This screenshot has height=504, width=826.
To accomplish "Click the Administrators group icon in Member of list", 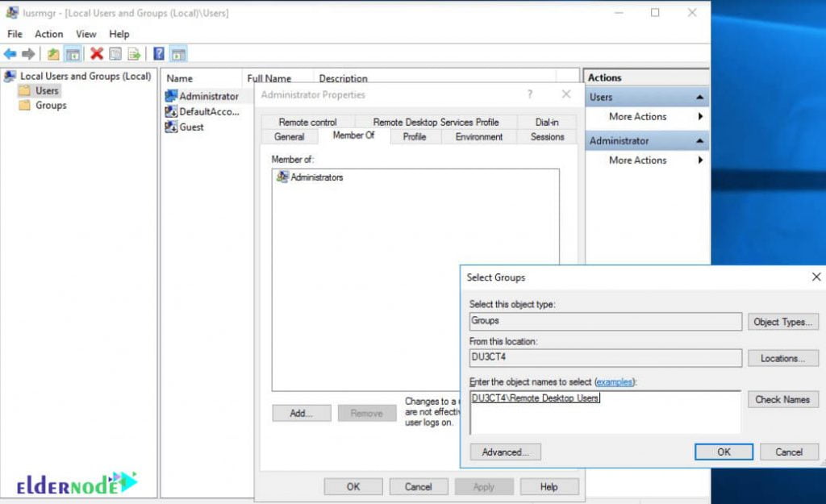I will click(x=282, y=177).
